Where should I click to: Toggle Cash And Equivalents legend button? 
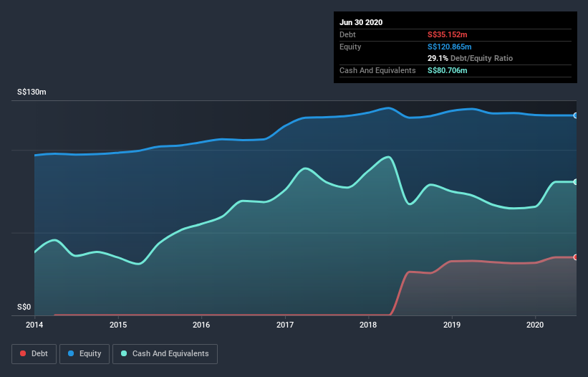pyautogui.click(x=165, y=354)
